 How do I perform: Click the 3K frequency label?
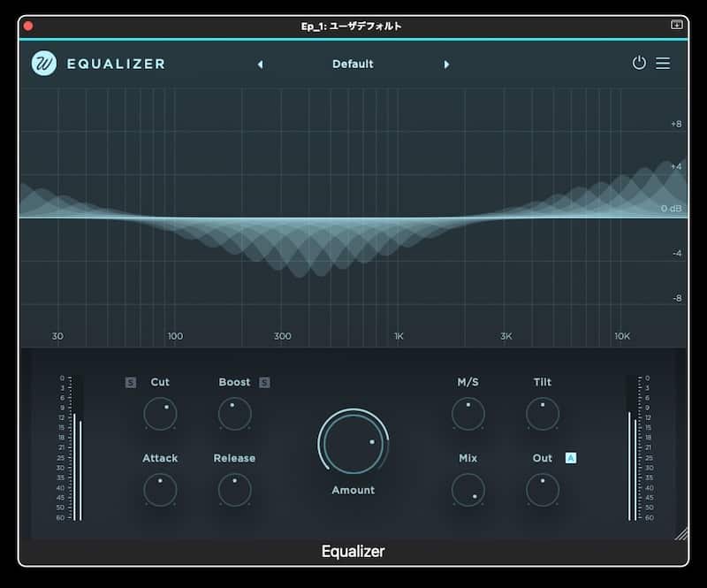[506, 336]
